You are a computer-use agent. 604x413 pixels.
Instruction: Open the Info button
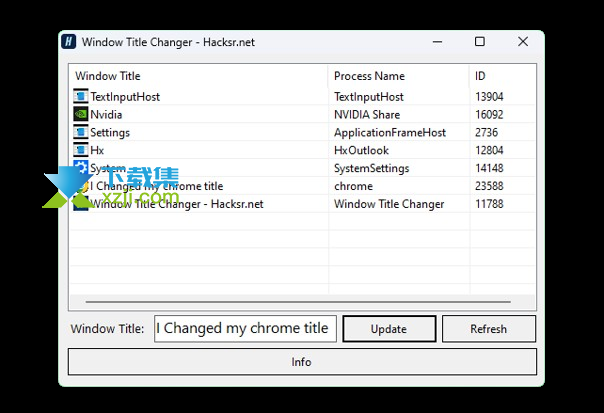[x=302, y=362]
